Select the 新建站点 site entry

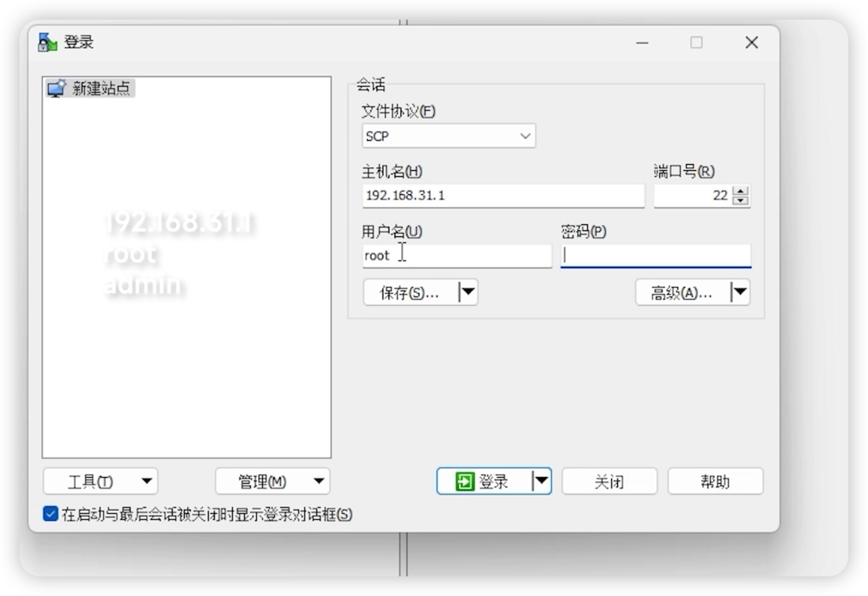pos(90,88)
